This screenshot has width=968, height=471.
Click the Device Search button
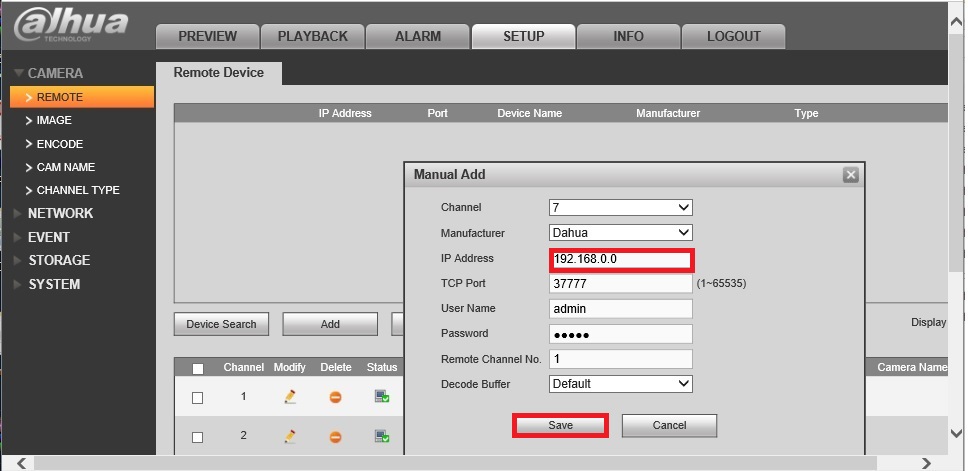click(x=221, y=324)
